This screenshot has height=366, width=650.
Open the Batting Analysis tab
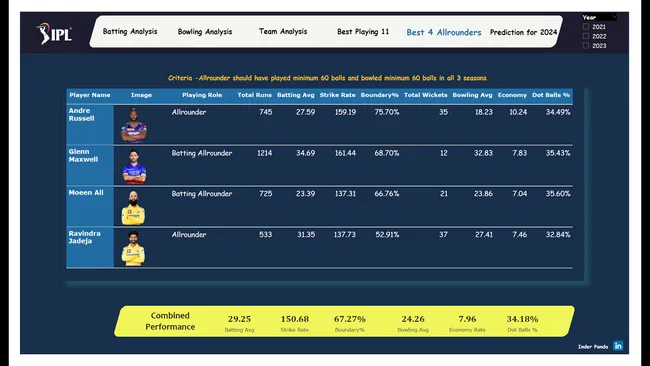click(x=130, y=32)
